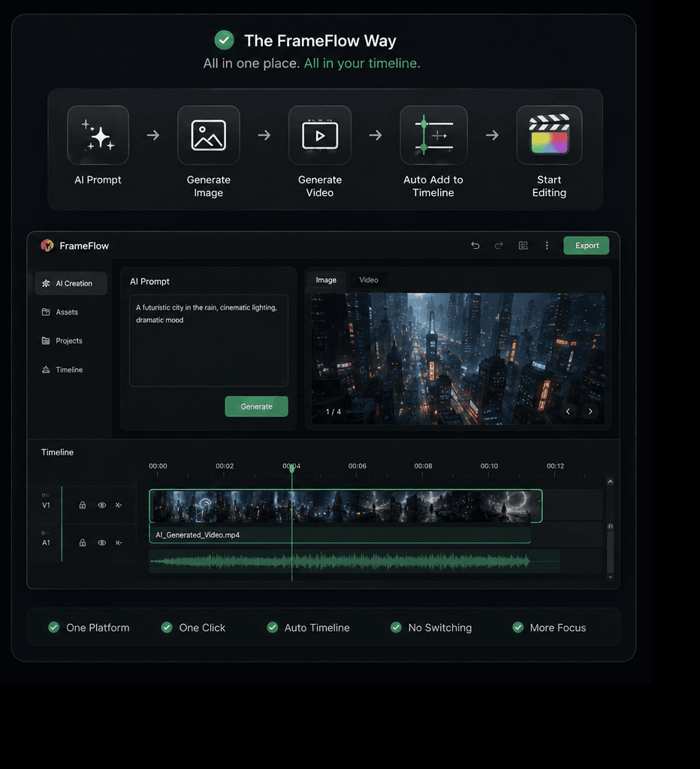Select the AI_Generated_Video.mp4 clip label
The image size is (700, 769).
(198, 535)
